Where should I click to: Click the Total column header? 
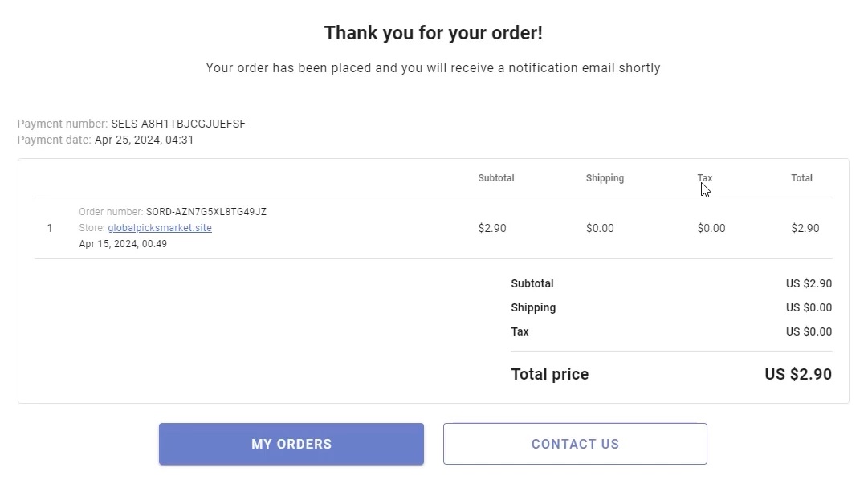801,178
